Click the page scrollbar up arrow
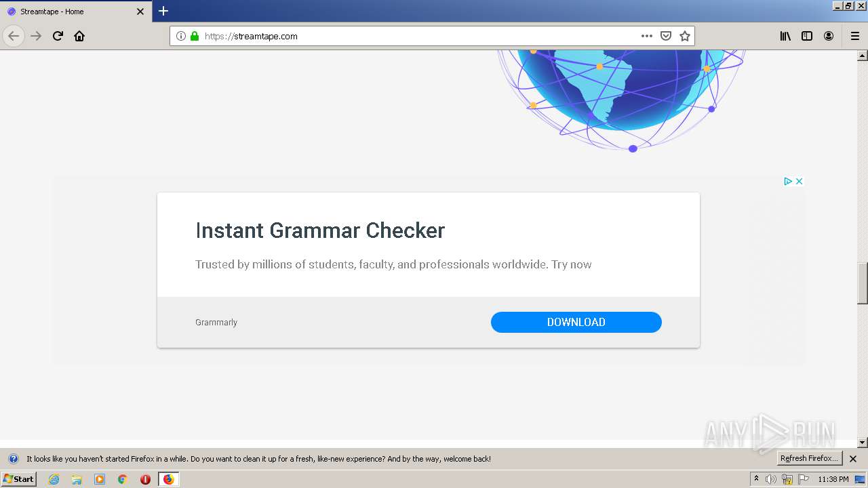868x488 pixels. (863, 56)
